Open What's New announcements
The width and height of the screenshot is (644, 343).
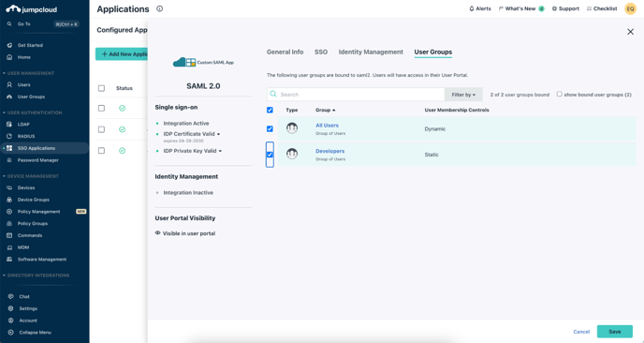coord(521,8)
